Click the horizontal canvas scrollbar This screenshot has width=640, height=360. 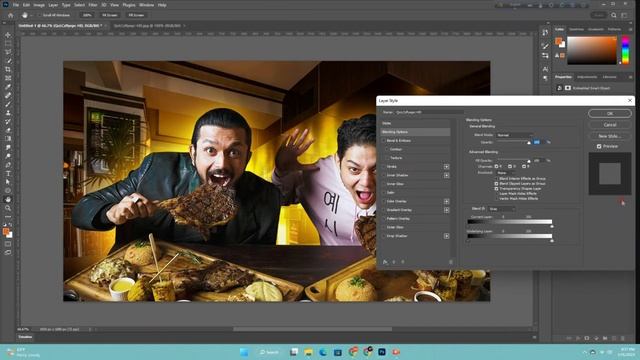tap(312, 329)
